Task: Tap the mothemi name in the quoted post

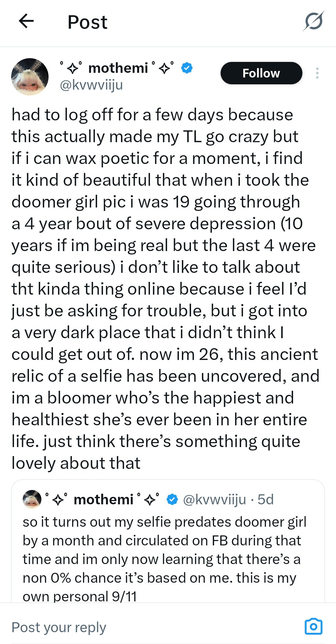Action: click(103, 500)
